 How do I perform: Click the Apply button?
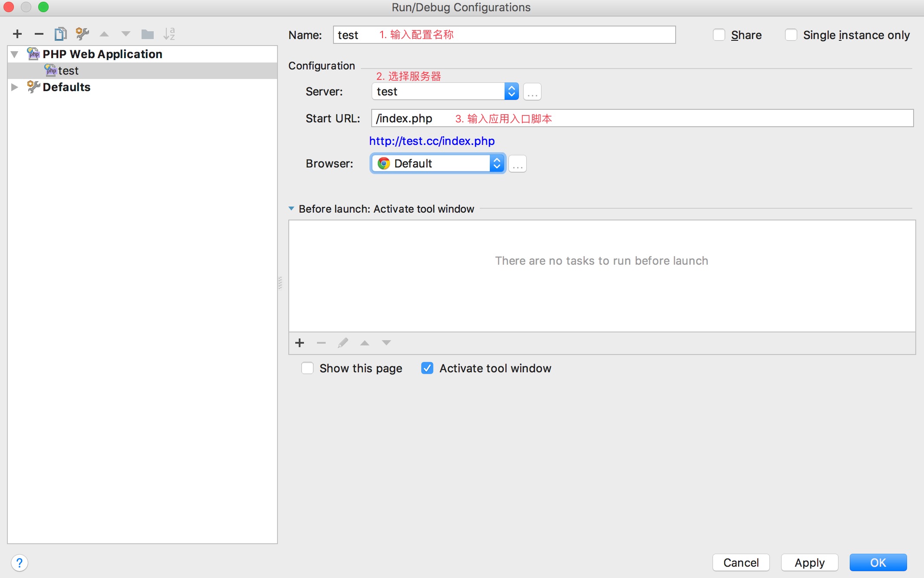(x=810, y=563)
